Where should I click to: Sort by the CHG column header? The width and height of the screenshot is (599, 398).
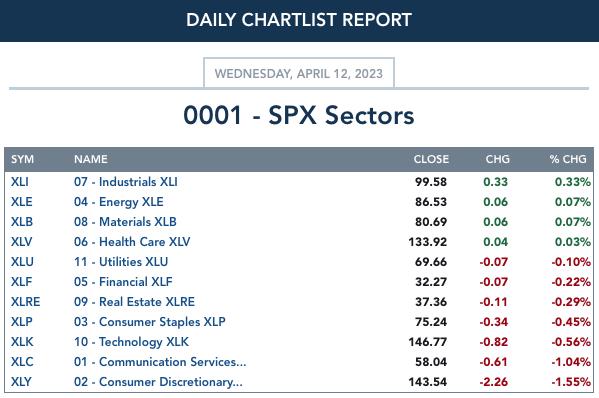pos(497,159)
